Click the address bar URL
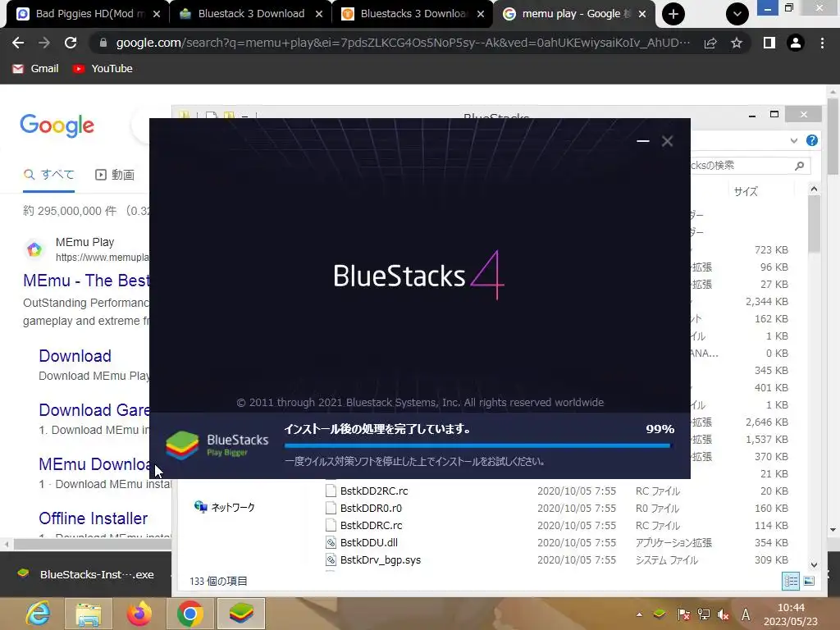The width and height of the screenshot is (840, 630). (403, 43)
